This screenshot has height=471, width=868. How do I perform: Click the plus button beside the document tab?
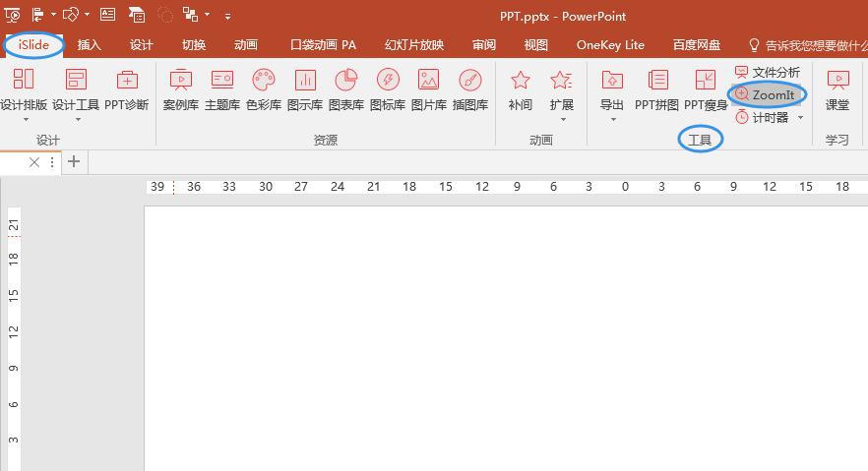74,162
